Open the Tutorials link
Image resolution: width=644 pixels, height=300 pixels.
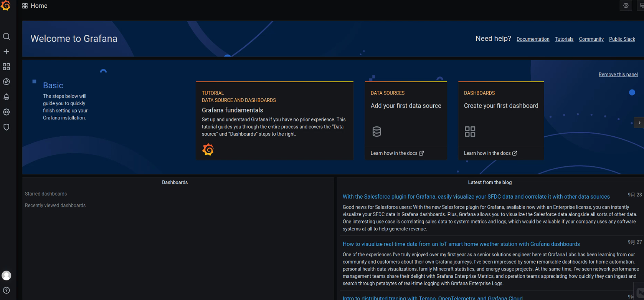(x=564, y=39)
